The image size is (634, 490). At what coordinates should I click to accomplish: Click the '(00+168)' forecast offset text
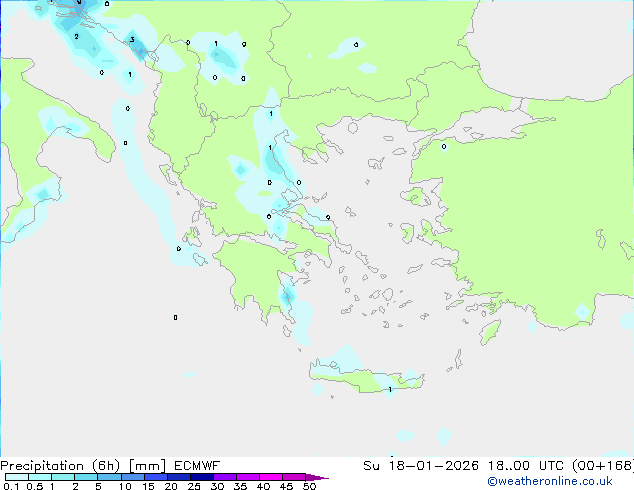603,466
